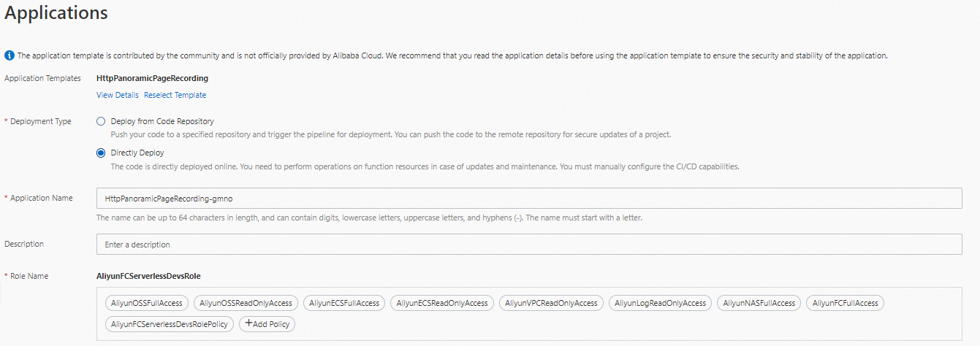Click the HttpPanoramicPageRecording template name
This screenshot has width=980, height=346.
152,78
